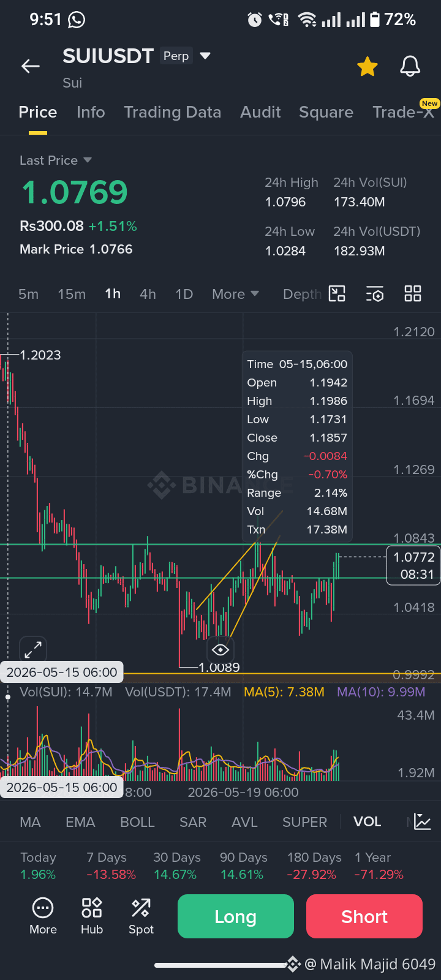Open chart indicator settings icon
This screenshot has width=441, height=980.
[x=375, y=294]
